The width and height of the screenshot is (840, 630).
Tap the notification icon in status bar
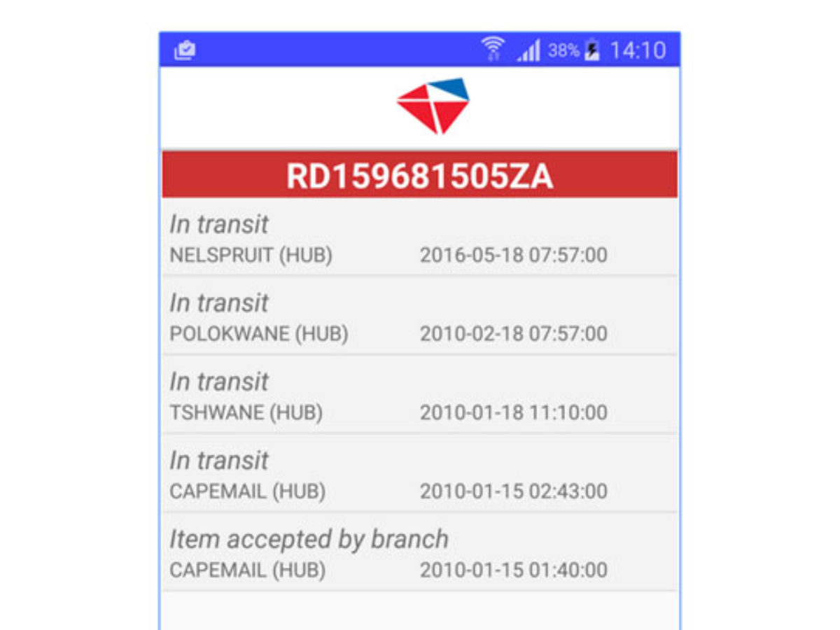(185, 50)
